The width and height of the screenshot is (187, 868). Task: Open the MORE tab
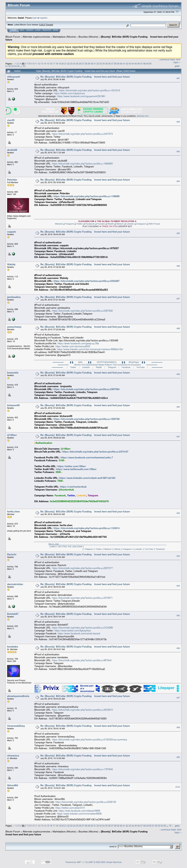[56, 30]
